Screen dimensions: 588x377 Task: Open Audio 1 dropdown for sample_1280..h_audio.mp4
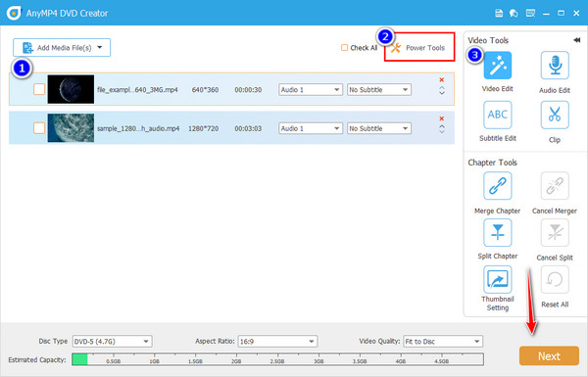311,128
